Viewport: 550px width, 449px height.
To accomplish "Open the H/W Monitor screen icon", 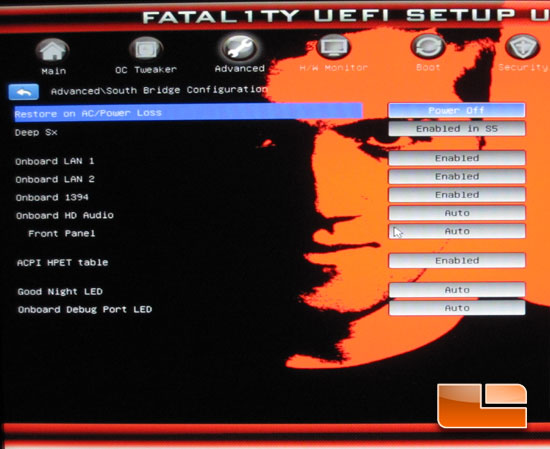I will point(334,46).
